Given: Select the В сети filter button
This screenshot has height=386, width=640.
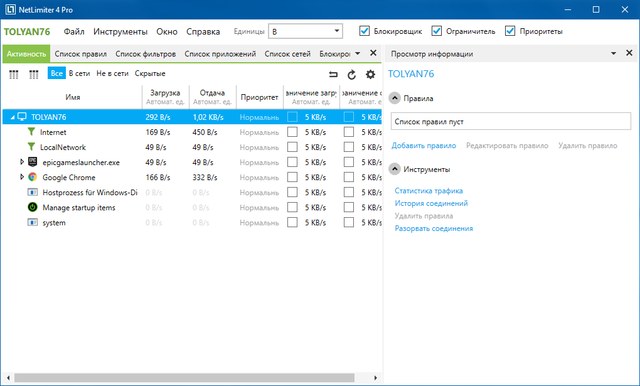Looking at the screenshot, I should [79, 73].
